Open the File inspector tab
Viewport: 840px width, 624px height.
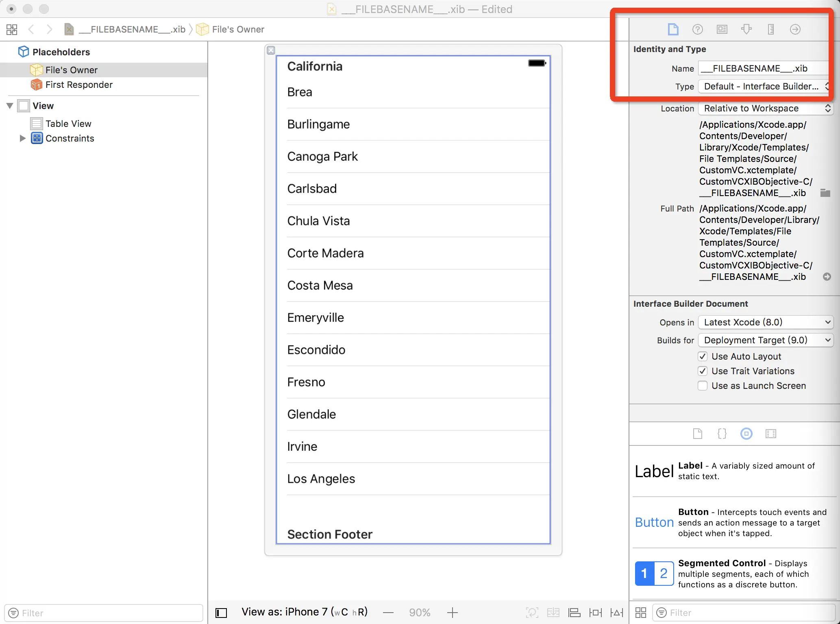pos(673,29)
